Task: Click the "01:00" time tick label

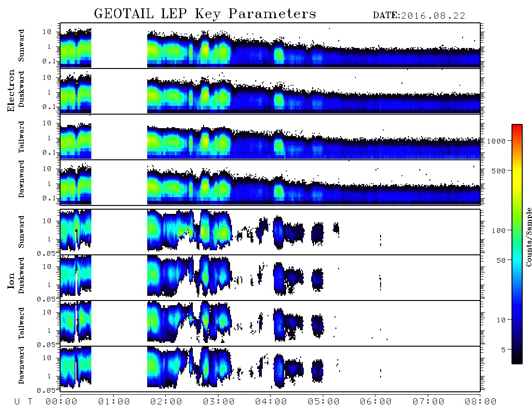Action: click(x=114, y=402)
